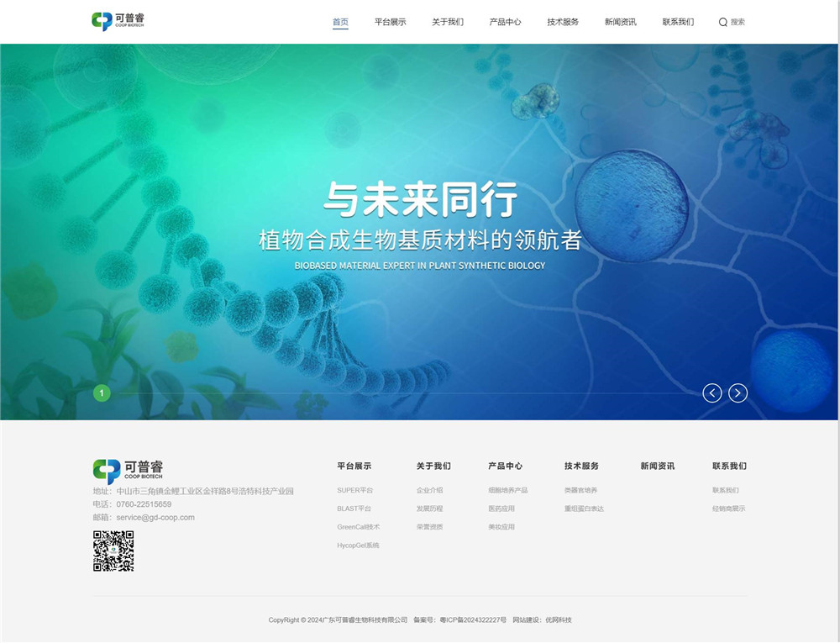Advance to next banner slide arrow
Screen dimensions: 840x643
coord(738,393)
